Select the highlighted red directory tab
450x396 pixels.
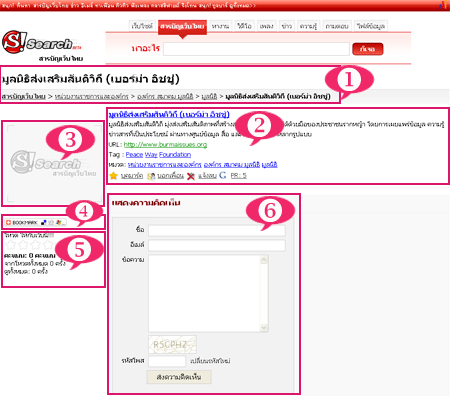point(182,26)
